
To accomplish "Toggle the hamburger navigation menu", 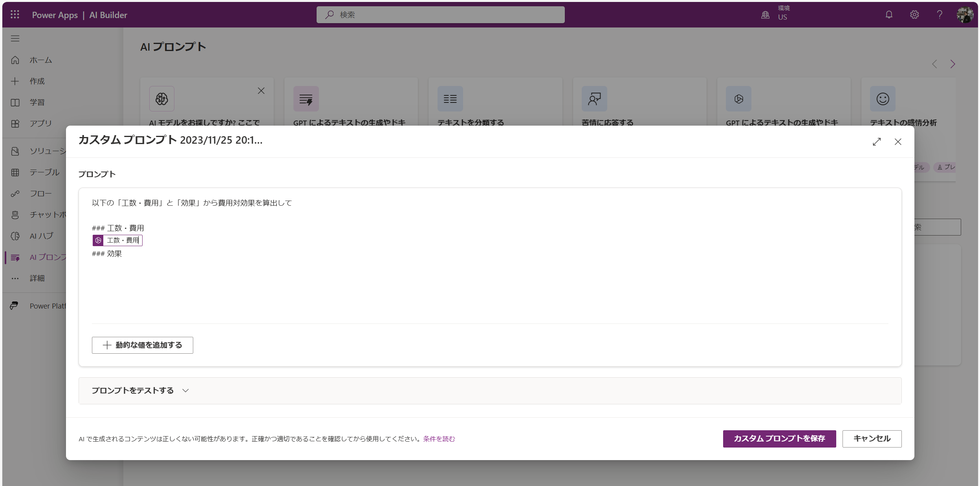I will click(x=15, y=38).
